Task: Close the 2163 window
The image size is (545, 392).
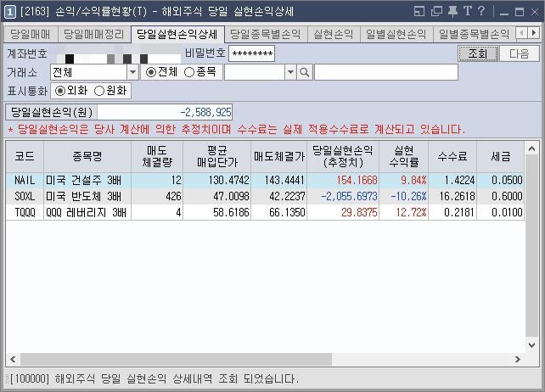Action: (x=535, y=12)
